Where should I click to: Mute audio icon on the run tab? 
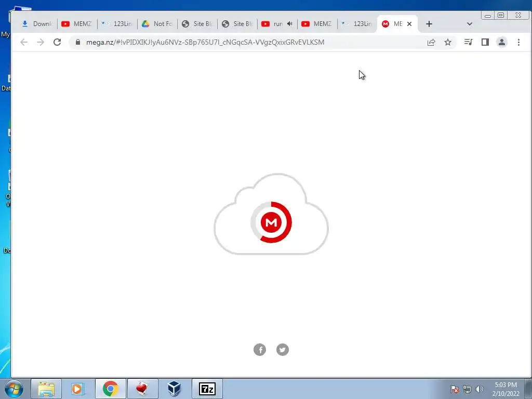[289, 24]
